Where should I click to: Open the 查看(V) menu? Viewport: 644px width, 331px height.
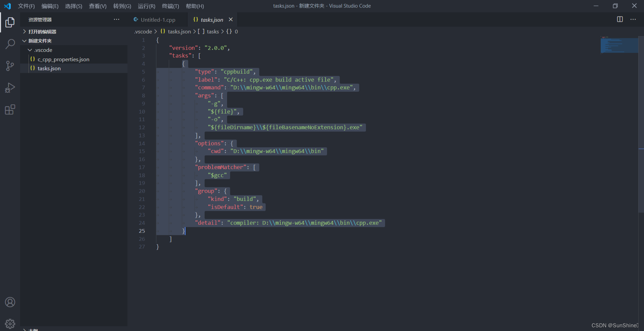(x=98, y=6)
